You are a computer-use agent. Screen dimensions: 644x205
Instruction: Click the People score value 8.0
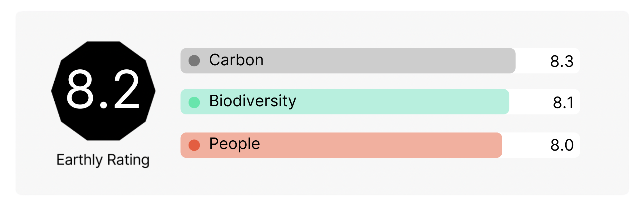click(562, 145)
